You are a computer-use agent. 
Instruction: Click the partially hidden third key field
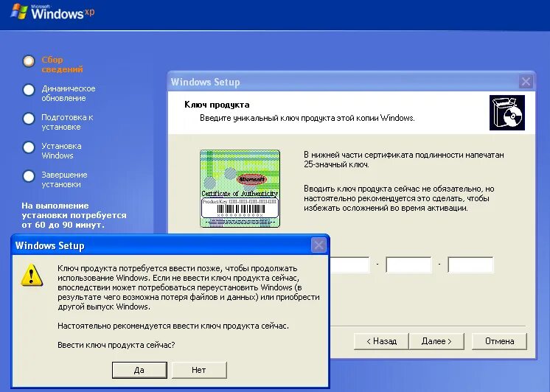point(349,265)
